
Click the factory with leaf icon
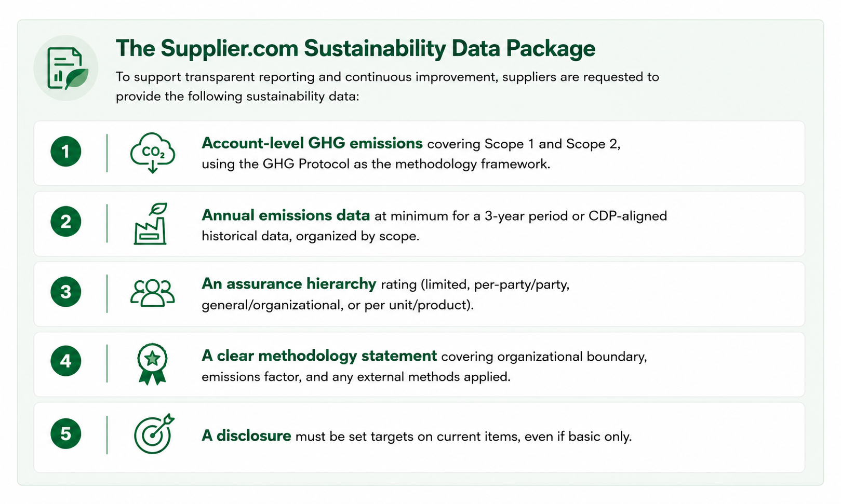pos(151,224)
